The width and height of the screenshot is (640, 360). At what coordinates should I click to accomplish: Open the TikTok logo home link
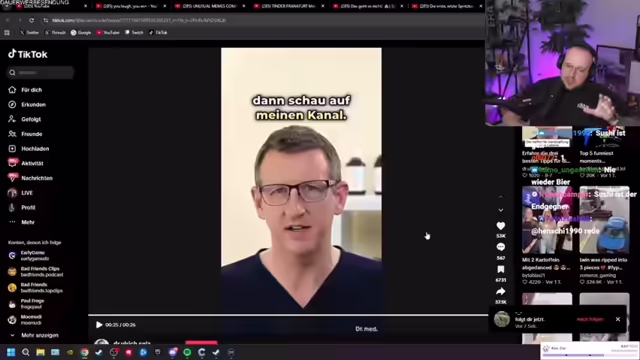(x=28, y=54)
